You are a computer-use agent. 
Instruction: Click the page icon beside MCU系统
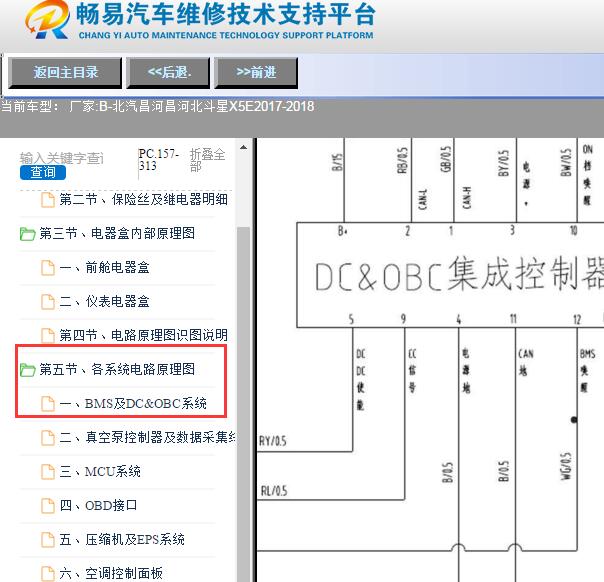pyautogui.click(x=48, y=472)
